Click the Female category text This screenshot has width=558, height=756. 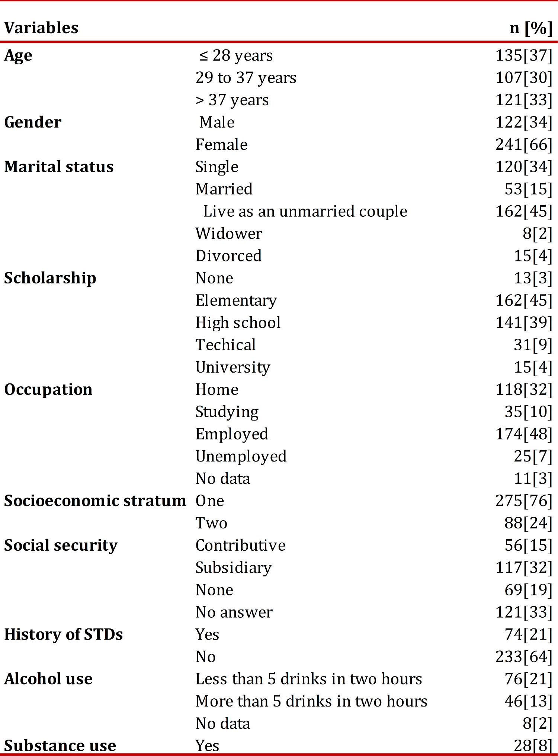point(222,145)
